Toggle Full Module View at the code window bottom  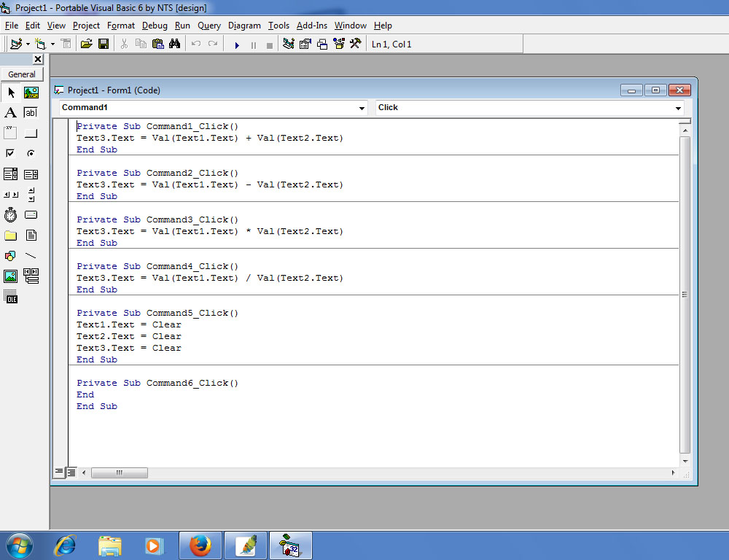(70, 472)
